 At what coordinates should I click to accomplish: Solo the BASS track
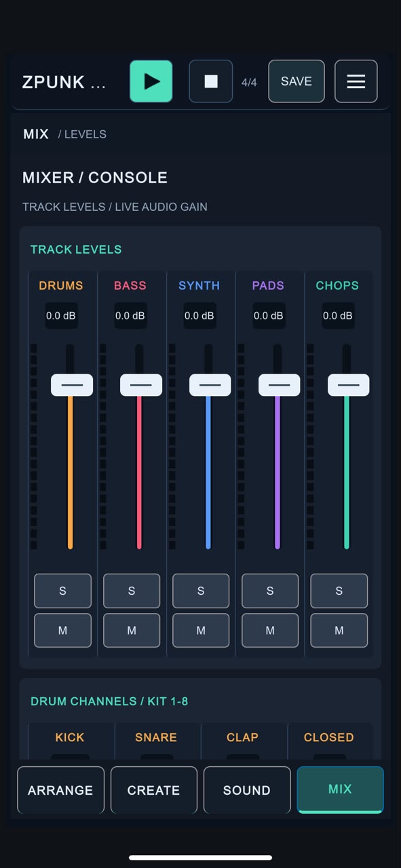tap(132, 591)
